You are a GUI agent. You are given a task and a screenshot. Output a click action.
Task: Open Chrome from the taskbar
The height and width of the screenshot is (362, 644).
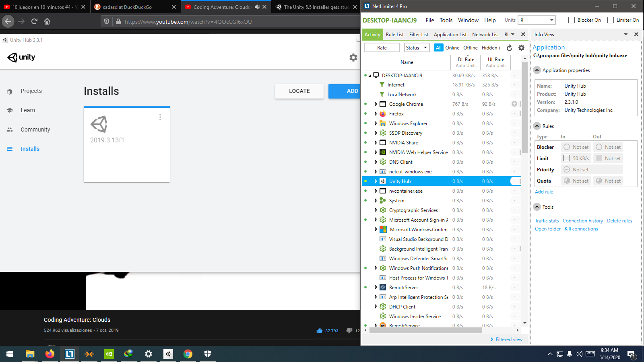(188, 354)
